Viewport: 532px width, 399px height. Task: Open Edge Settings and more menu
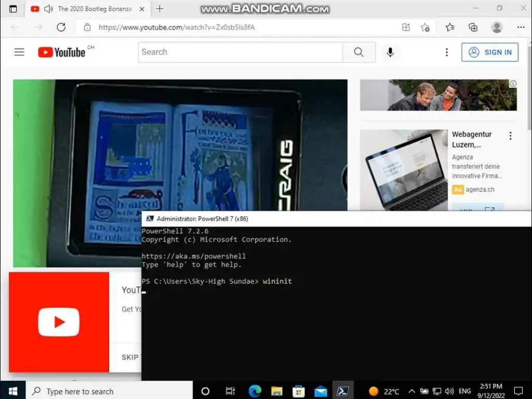click(521, 27)
